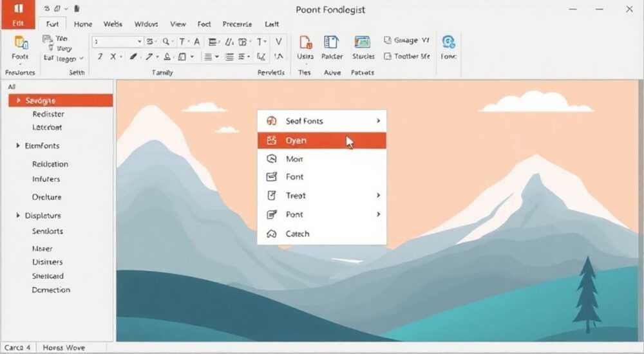Click the strikethrough S icon beside font box
644x354 pixels.
[150, 41]
